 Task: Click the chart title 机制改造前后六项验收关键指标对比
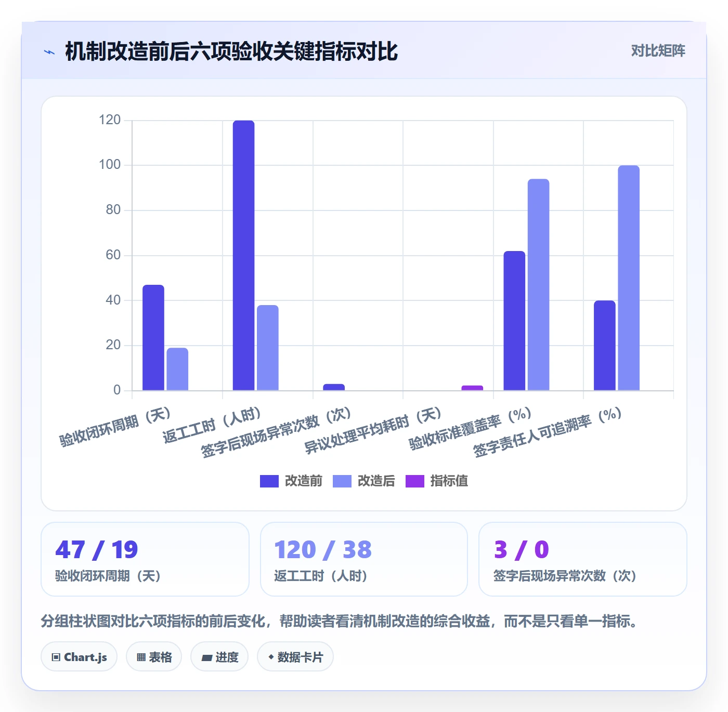(x=231, y=51)
